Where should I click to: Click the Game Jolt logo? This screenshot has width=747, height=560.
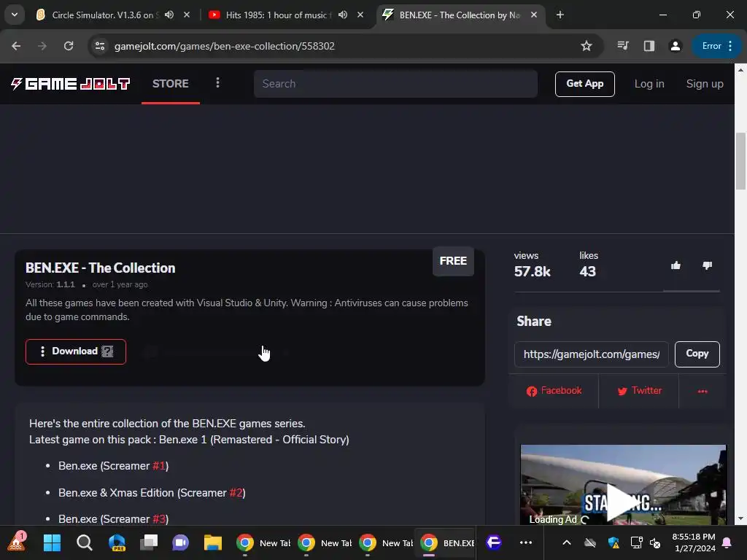tap(71, 84)
